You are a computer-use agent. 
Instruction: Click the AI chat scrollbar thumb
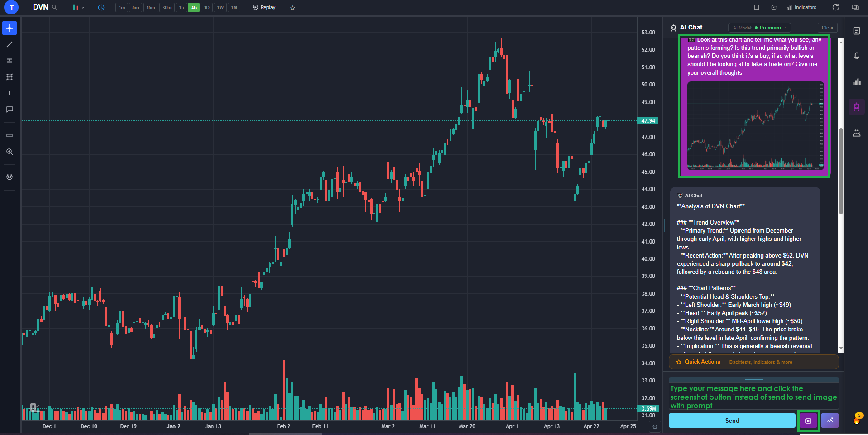click(841, 171)
